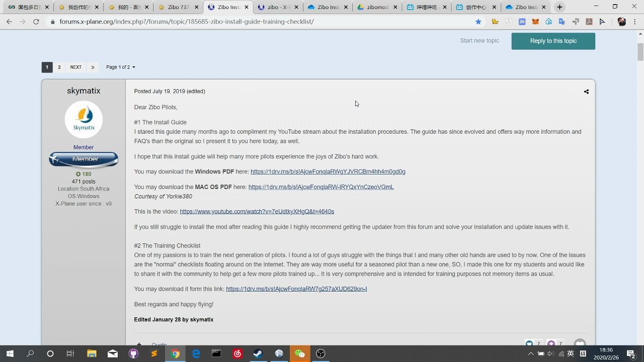Switch to the '创作中心' tab
The image size is (644, 362).
coord(475,7)
